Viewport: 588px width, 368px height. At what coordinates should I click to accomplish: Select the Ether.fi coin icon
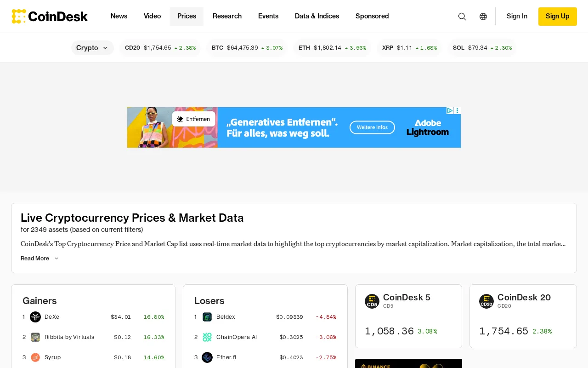click(207, 357)
